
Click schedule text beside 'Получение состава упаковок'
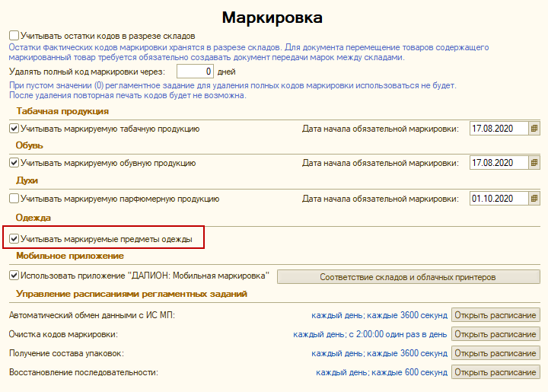379,353
